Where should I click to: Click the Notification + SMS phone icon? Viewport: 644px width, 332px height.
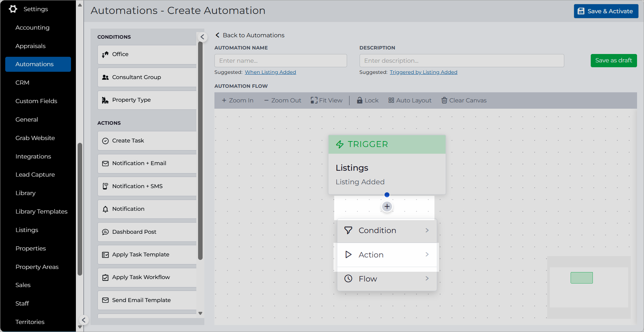tap(105, 186)
